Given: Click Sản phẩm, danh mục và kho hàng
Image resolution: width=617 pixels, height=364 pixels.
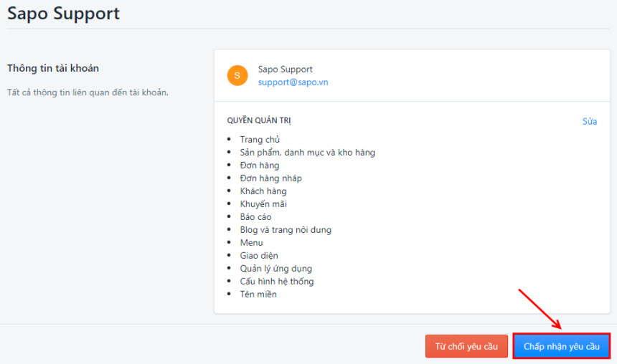Looking at the screenshot, I should point(307,153).
